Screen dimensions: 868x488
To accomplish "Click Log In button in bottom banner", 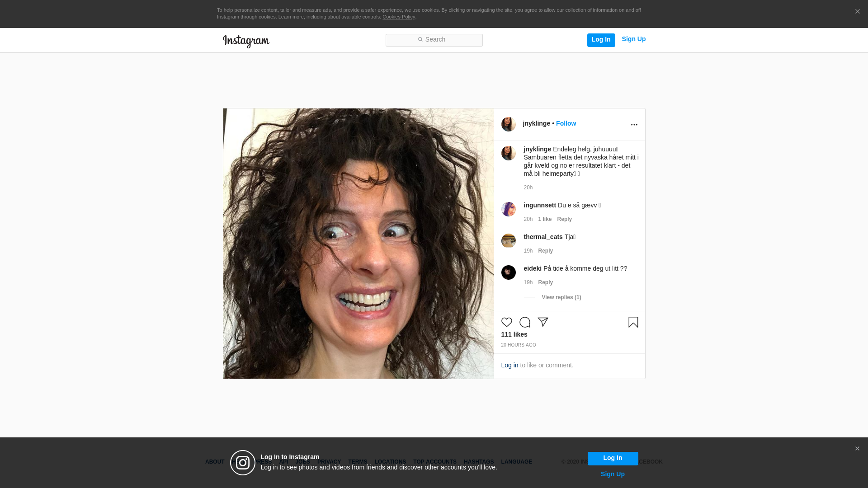I will 613,458.
